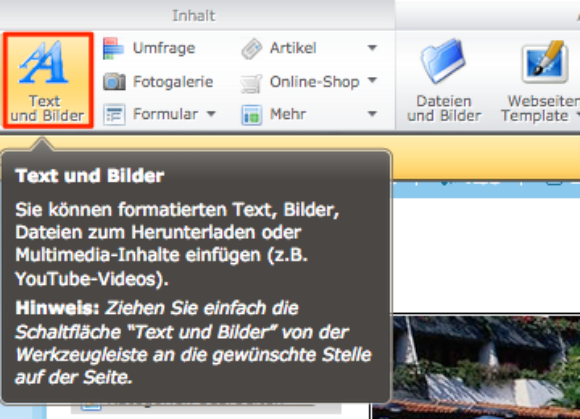Click the Text und Bilder button

[48, 80]
